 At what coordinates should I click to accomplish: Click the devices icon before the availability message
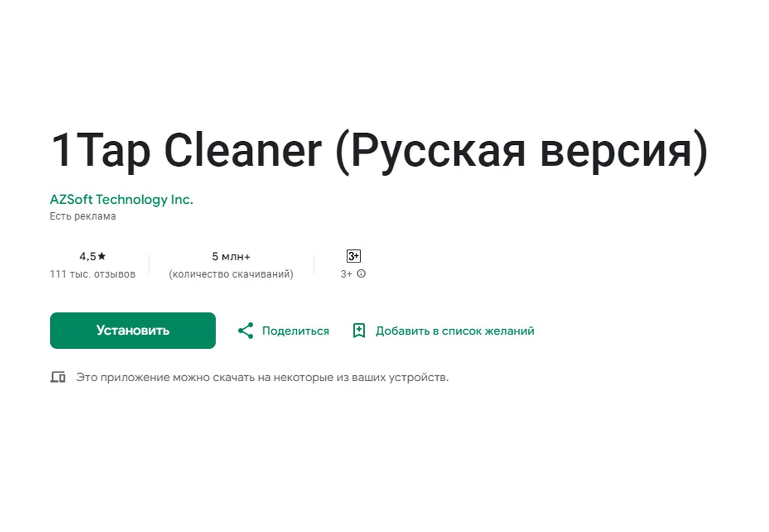tap(57, 377)
